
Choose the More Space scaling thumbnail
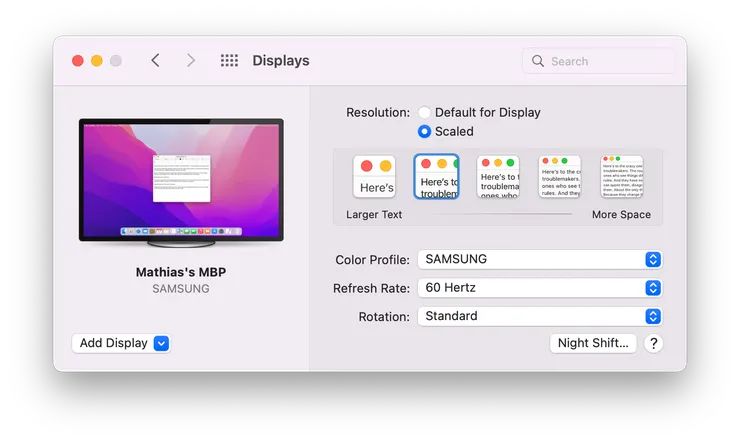coord(622,176)
